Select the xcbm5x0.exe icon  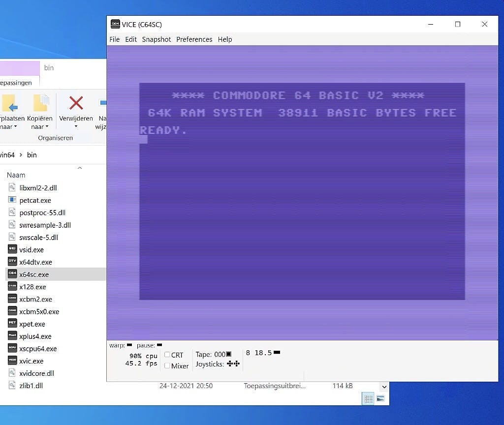pos(12,311)
